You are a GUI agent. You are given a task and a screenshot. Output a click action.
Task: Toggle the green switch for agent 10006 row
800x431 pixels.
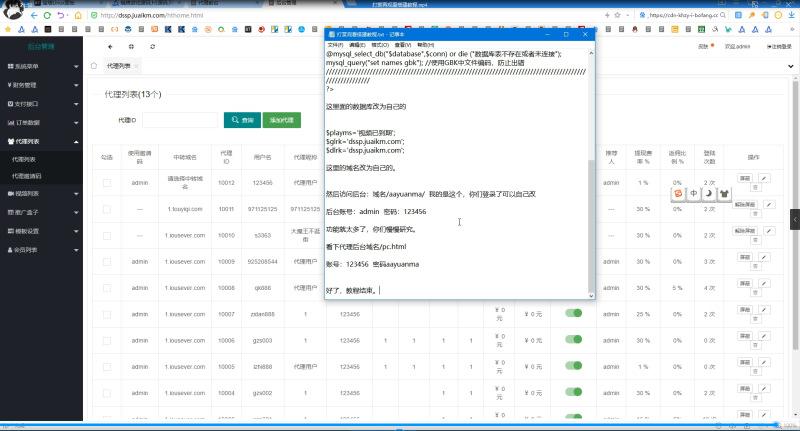573,339
